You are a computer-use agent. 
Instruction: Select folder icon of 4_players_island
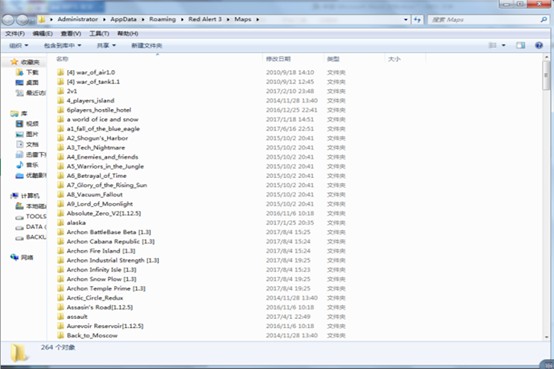click(x=61, y=100)
